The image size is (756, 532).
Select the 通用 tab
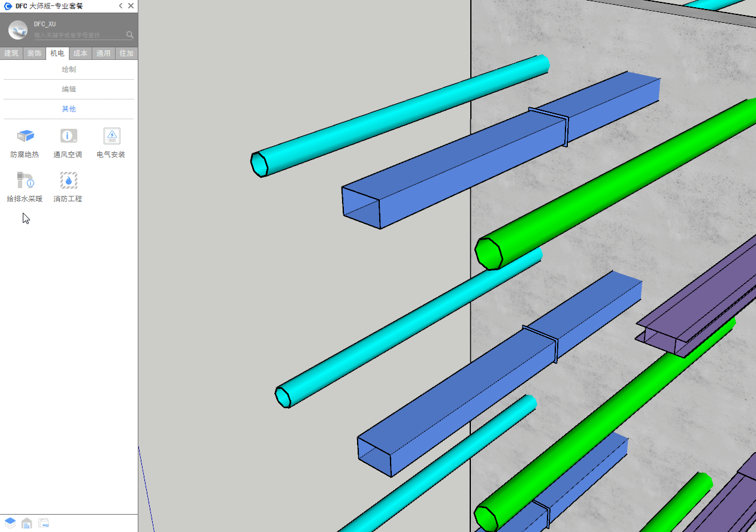point(104,53)
